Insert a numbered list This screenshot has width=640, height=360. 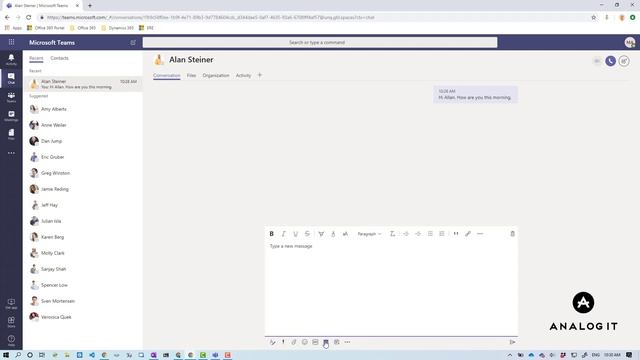pyautogui.click(x=442, y=234)
